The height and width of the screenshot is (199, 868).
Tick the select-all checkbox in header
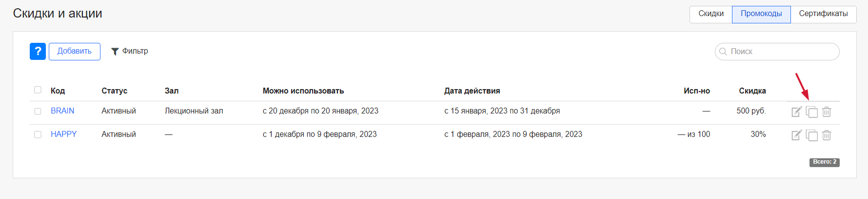[38, 90]
